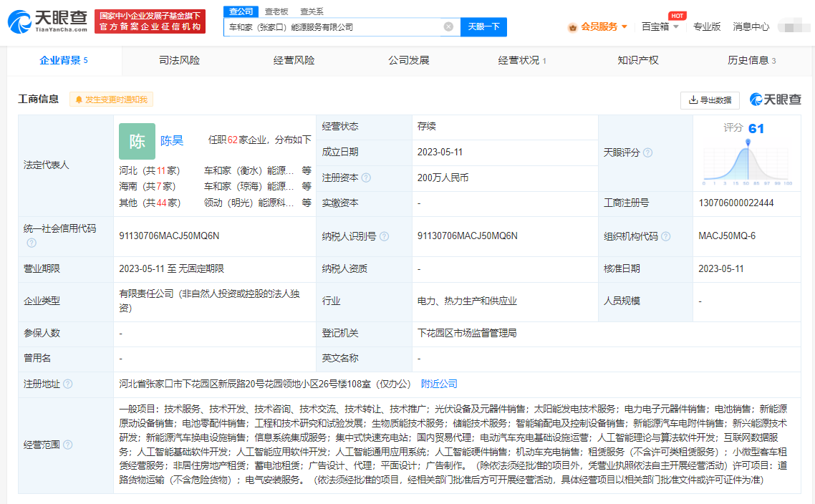Click 营业期限 value 2023-05-11 至 无固定期限
815x504 pixels.
tap(172, 268)
